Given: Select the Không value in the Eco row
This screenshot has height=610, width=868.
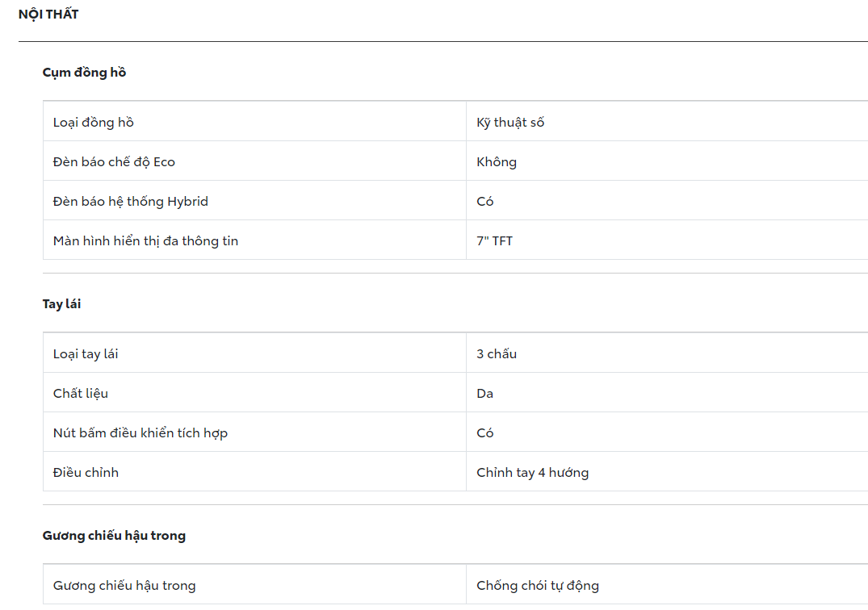Looking at the screenshot, I should click(497, 162).
